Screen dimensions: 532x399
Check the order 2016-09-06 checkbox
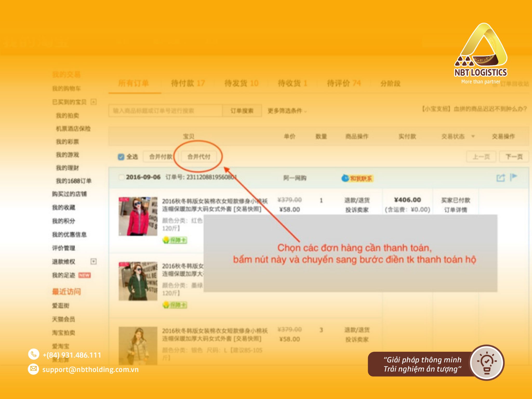[121, 177]
